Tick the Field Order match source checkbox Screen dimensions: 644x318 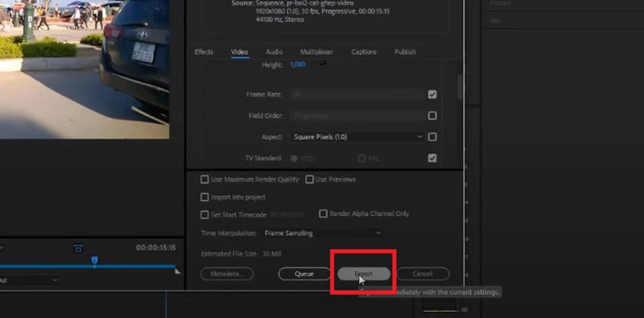(432, 116)
